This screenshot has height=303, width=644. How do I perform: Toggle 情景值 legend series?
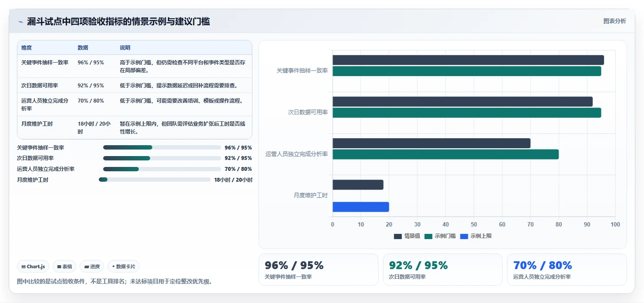pyautogui.click(x=407, y=236)
